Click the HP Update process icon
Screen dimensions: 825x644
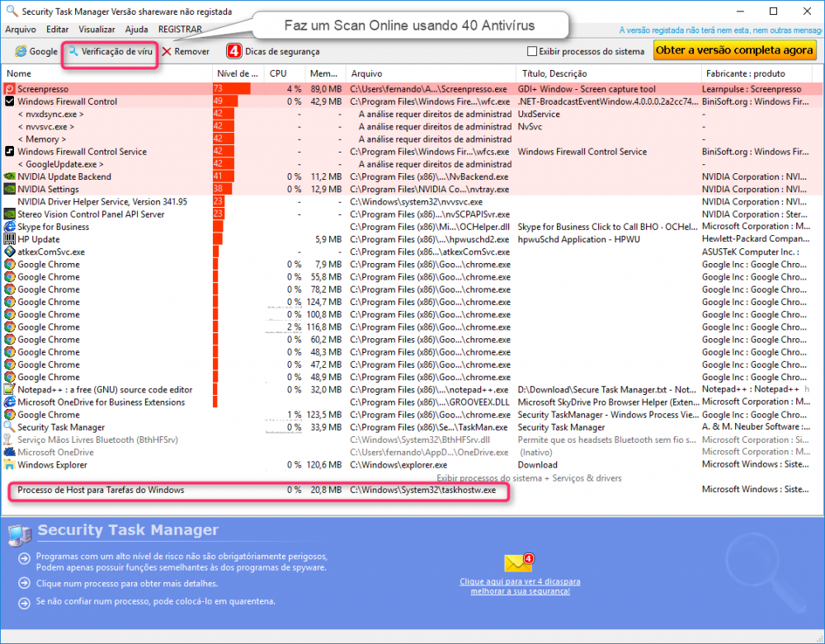tap(7, 239)
